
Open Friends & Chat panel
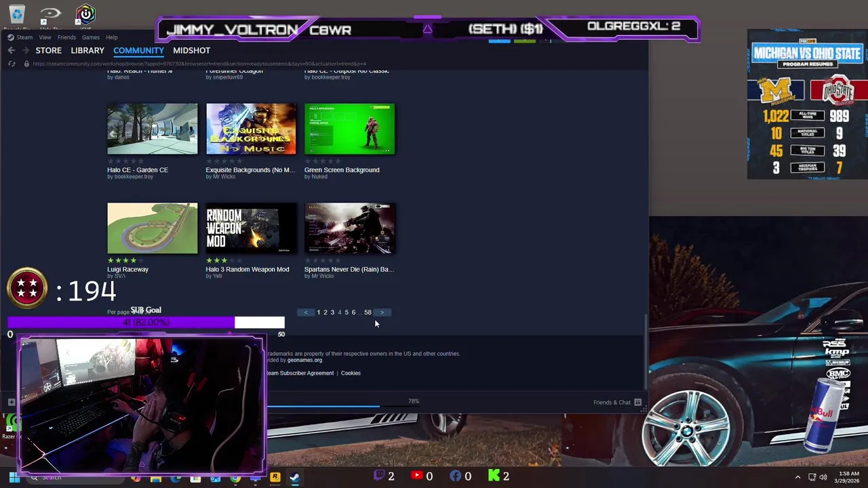click(x=617, y=403)
